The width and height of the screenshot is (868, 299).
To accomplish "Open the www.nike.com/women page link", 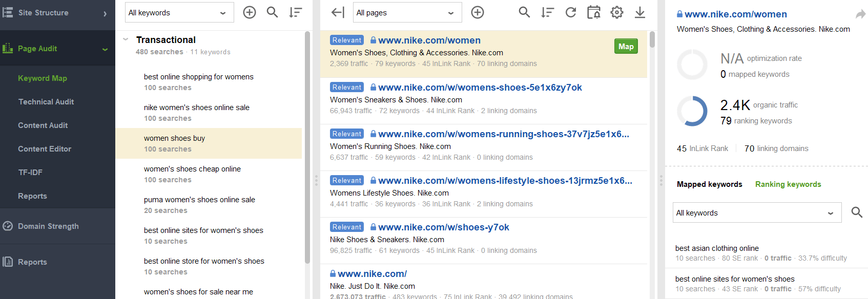I will click(429, 40).
